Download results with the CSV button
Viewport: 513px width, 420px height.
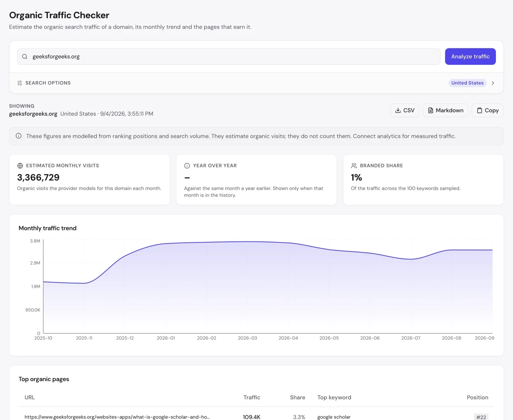(x=405, y=110)
